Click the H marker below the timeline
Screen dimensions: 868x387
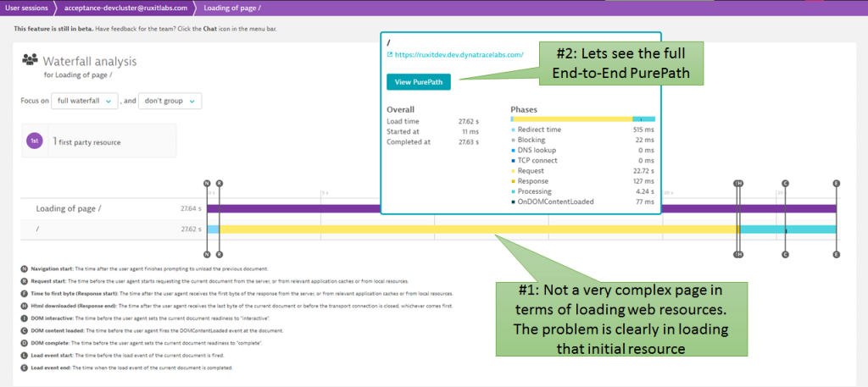coord(739,254)
